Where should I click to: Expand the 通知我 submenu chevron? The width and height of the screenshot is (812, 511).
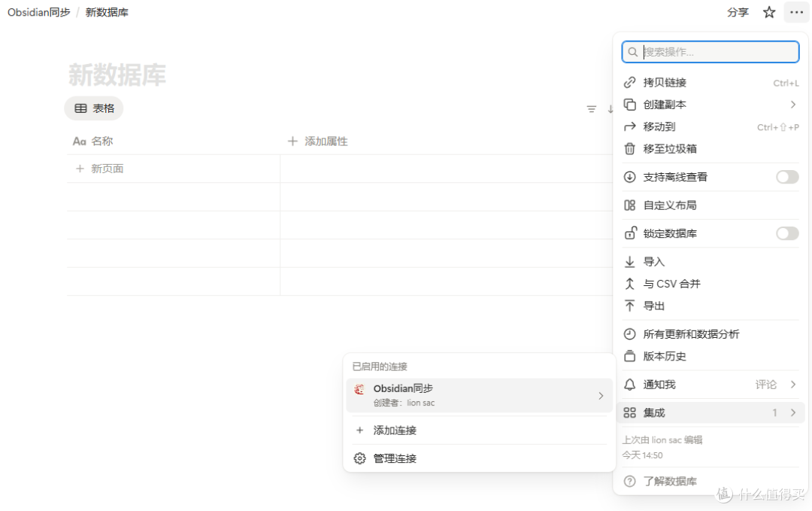(x=793, y=385)
